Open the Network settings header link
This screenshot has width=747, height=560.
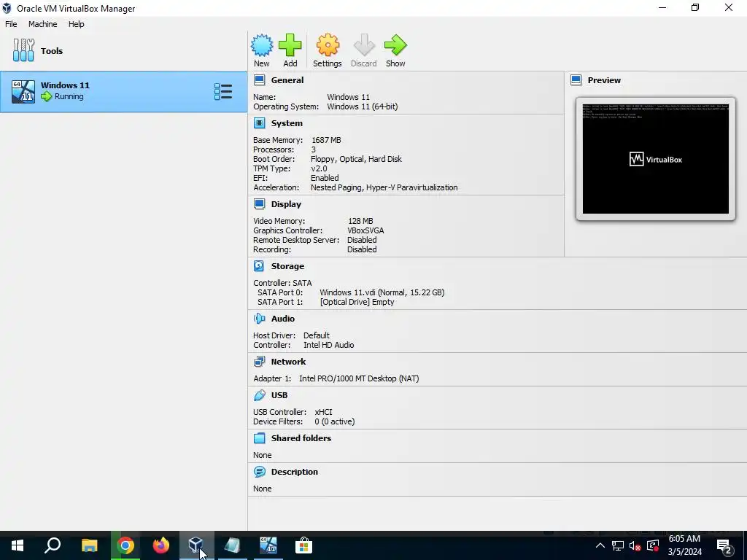(289, 362)
